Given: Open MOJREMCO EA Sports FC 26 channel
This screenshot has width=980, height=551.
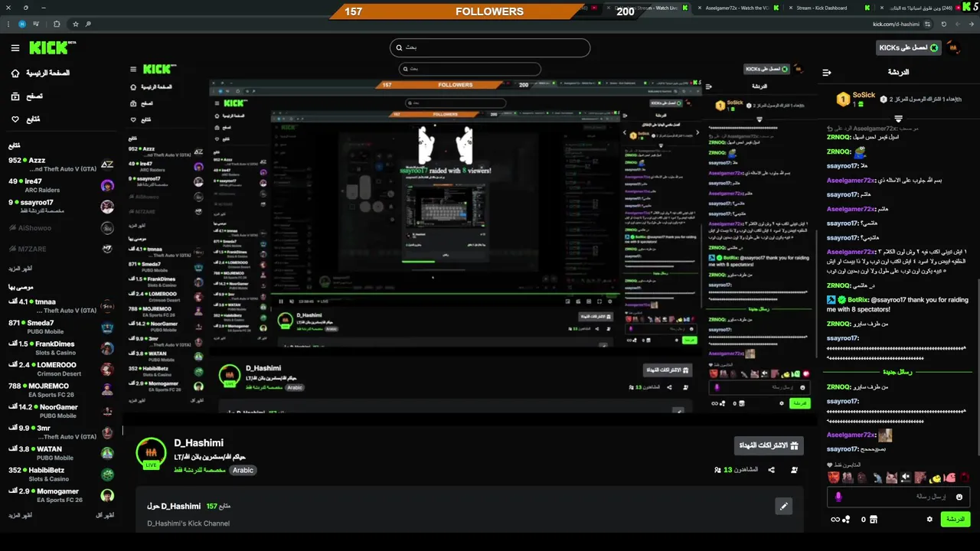Looking at the screenshot, I should [61, 390].
